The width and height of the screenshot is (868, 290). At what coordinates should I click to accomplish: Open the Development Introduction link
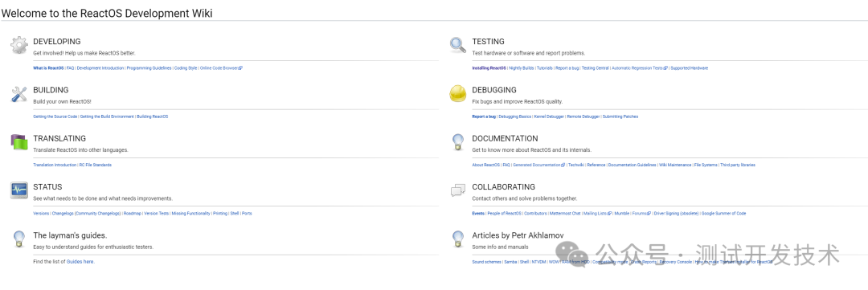click(100, 68)
